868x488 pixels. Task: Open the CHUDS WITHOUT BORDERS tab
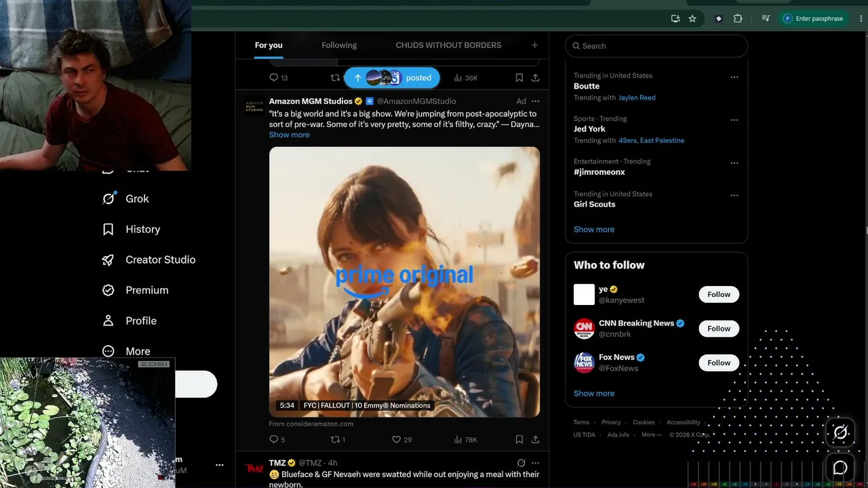pyautogui.click(x=448, y=45)
